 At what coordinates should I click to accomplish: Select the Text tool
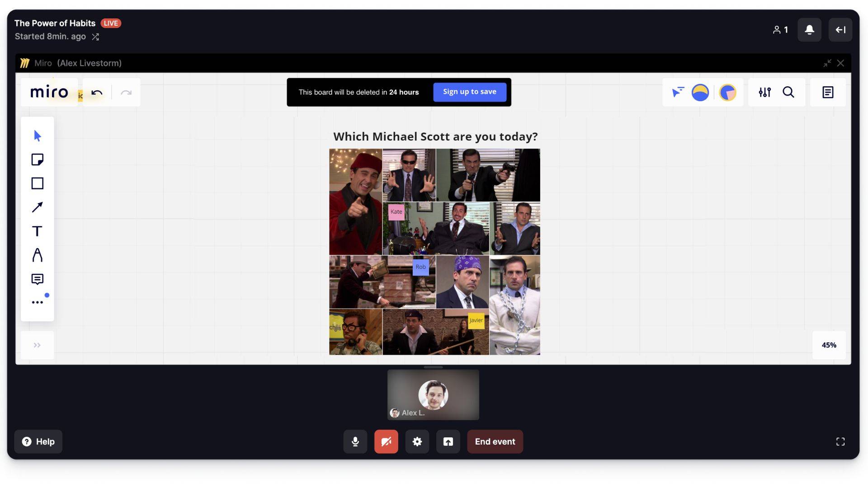coord(38,231)
